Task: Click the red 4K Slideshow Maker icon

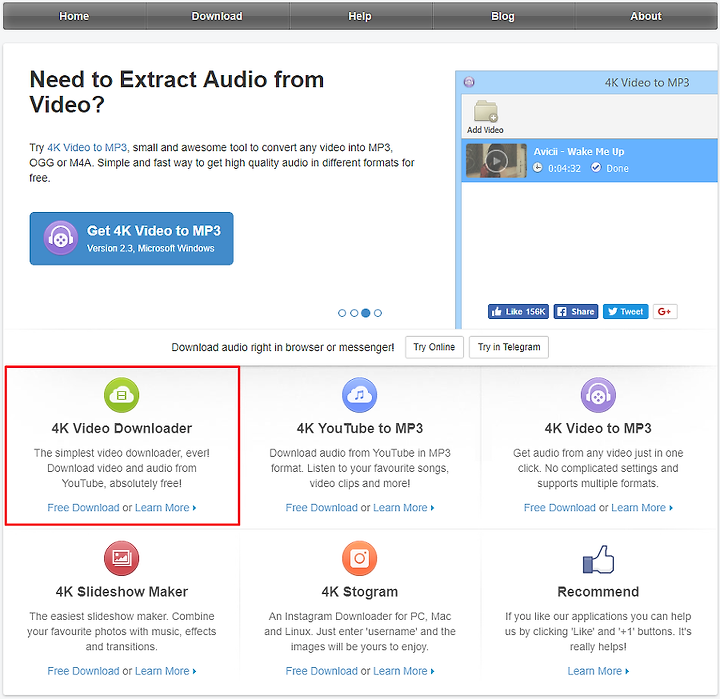Action: point(122,558)
